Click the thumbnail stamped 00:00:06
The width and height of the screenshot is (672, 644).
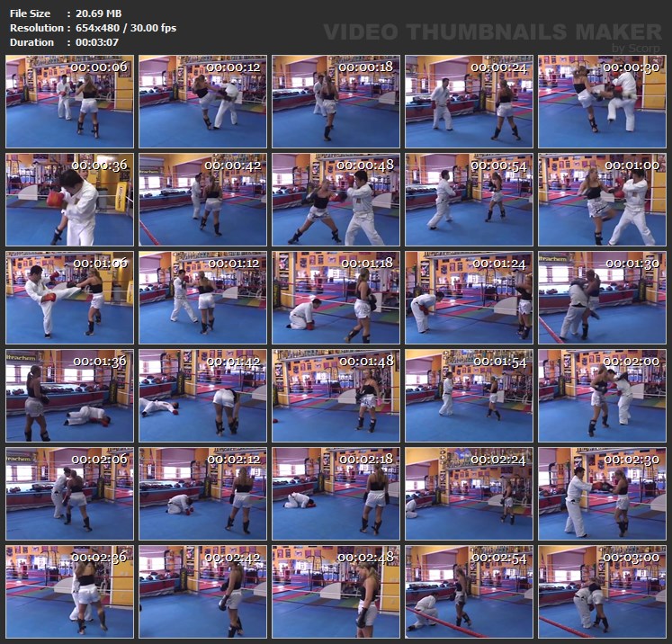pos(69,102)
